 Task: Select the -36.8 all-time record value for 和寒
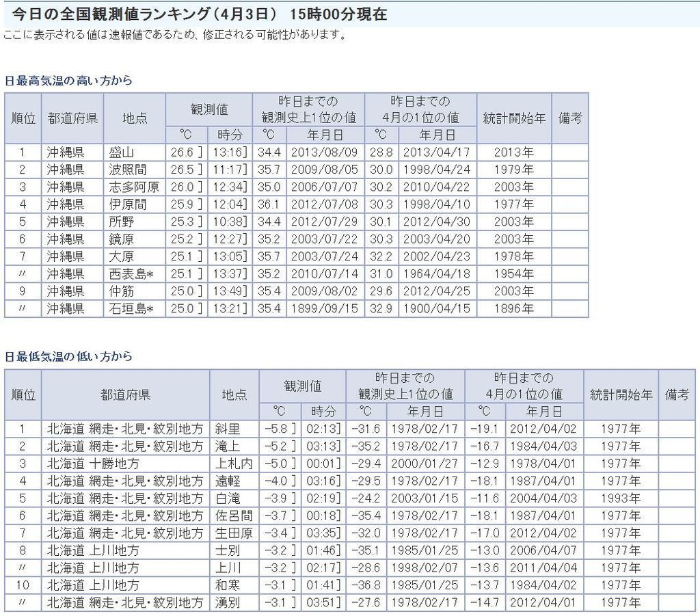tap(366, 586)
